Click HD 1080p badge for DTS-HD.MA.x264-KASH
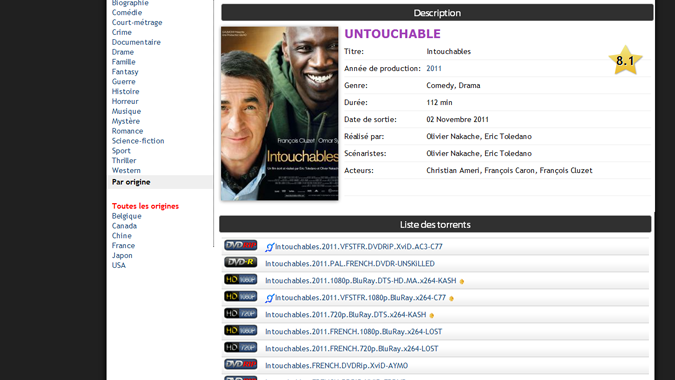This screenshot has width=675, height=380. pyautogui.click(x=241, y=279)
